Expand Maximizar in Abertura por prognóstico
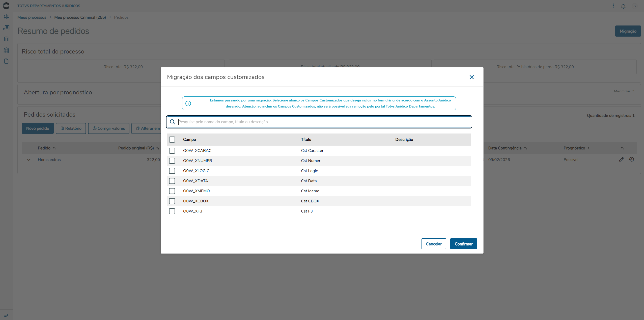Viewport: 644px width, 320px height. (x=624, y=91)
